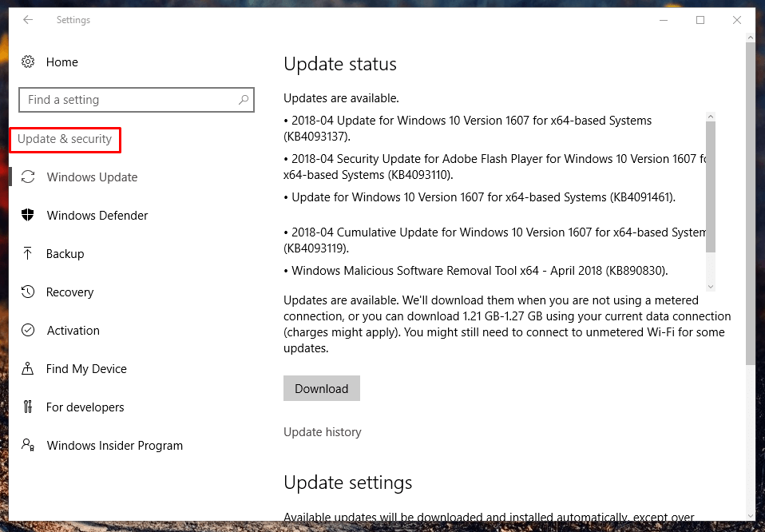Screen dimensions: 765x532
Task: Open the For developers section
Action: [x=85, y=407]
